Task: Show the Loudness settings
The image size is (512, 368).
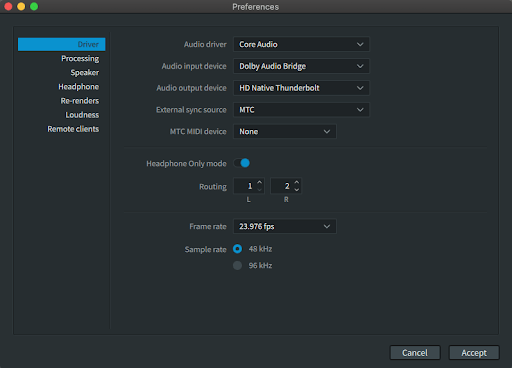Action: 82,115
